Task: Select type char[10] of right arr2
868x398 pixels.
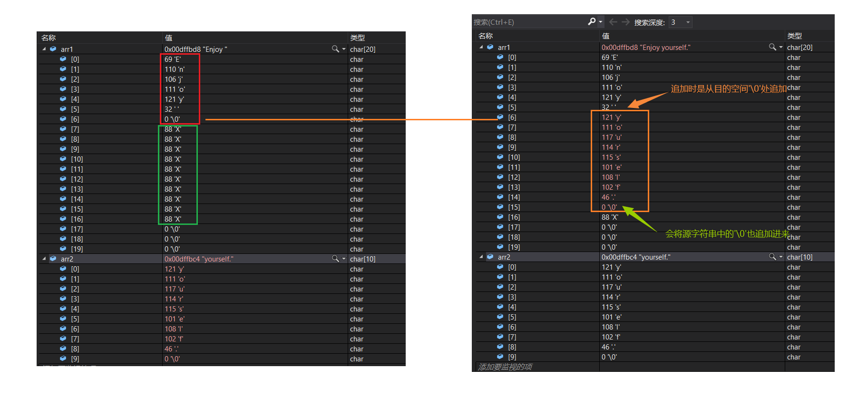Action: click(x=800, y=257)
